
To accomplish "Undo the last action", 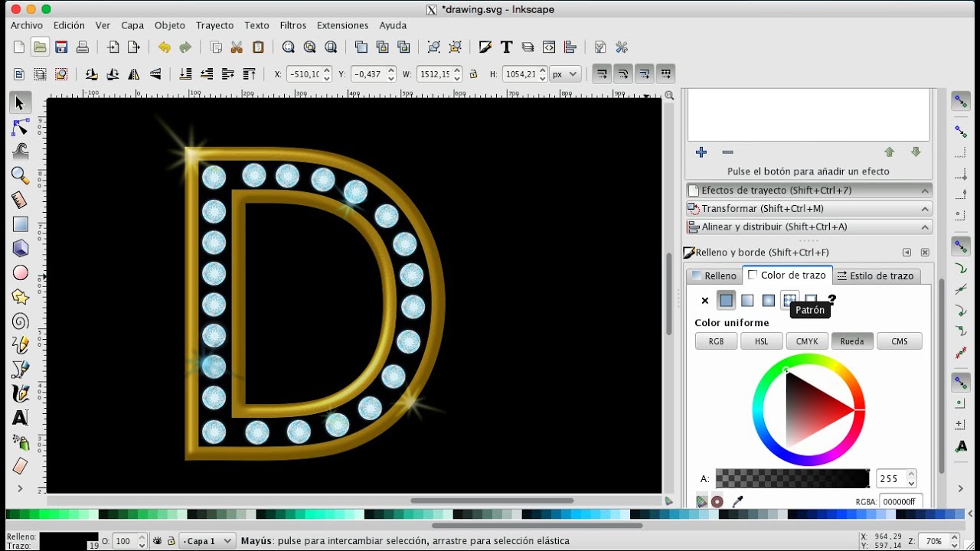I will click(x=164, y=47).
